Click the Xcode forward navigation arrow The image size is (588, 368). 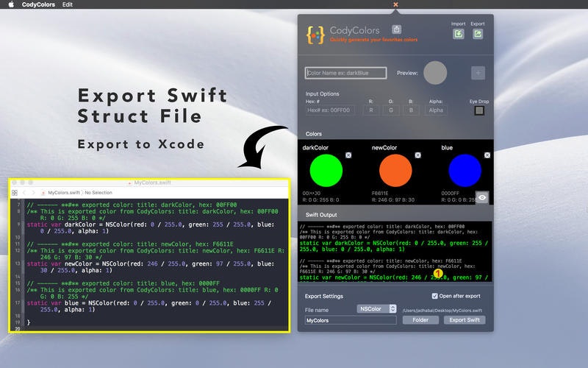[33, 193]
